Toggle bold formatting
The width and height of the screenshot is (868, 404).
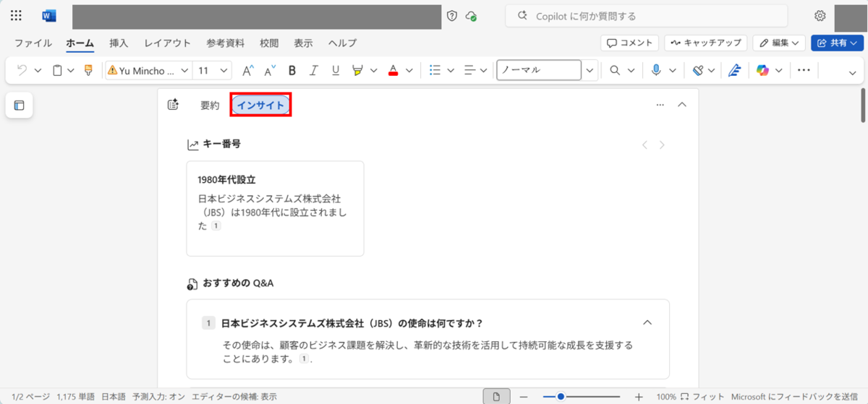click(x=292, y=70)
